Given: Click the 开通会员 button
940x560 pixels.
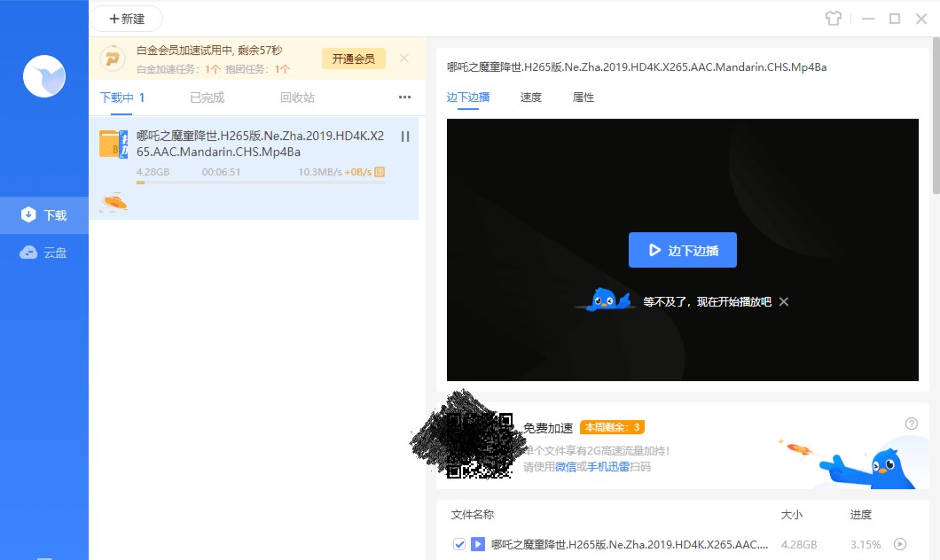Looking at the screenshot, I should point(353,59).
